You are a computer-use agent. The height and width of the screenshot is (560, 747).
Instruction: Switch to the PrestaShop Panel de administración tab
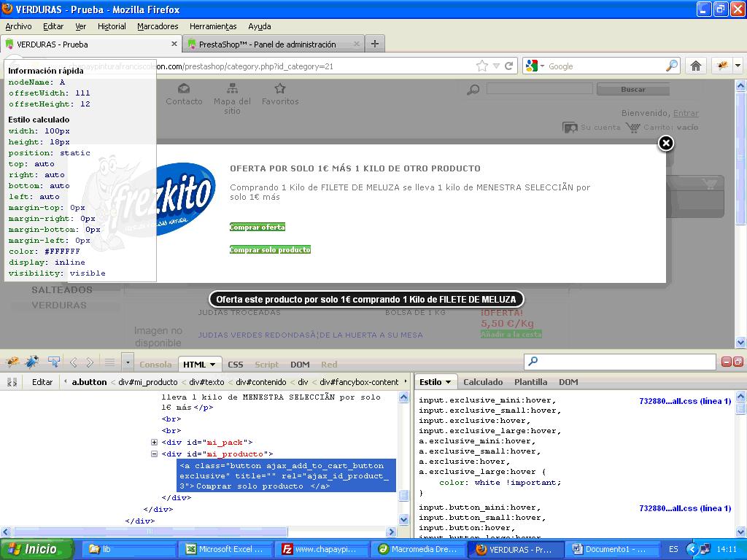[x=274, y=44]
